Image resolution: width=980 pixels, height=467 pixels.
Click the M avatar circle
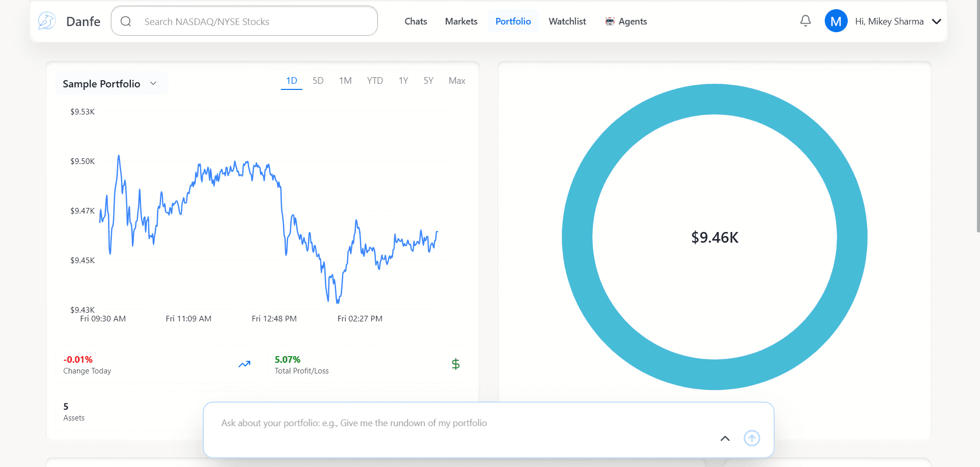[x=836, y=21]
